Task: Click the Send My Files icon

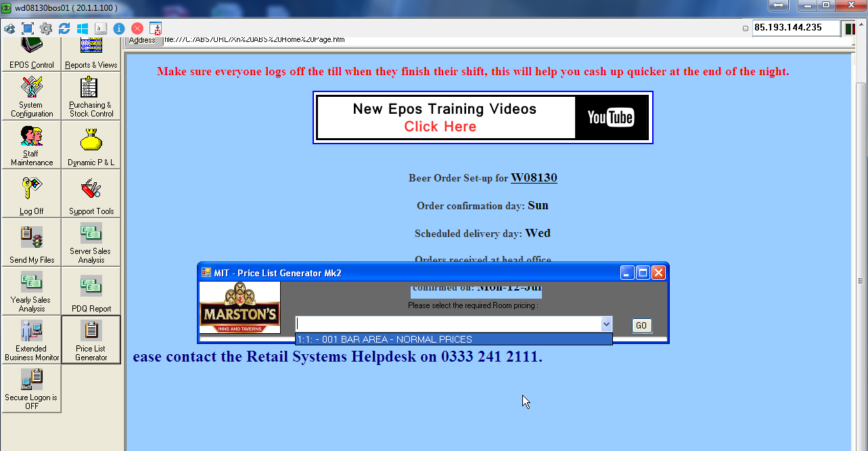Action: (x=31, y=242)
